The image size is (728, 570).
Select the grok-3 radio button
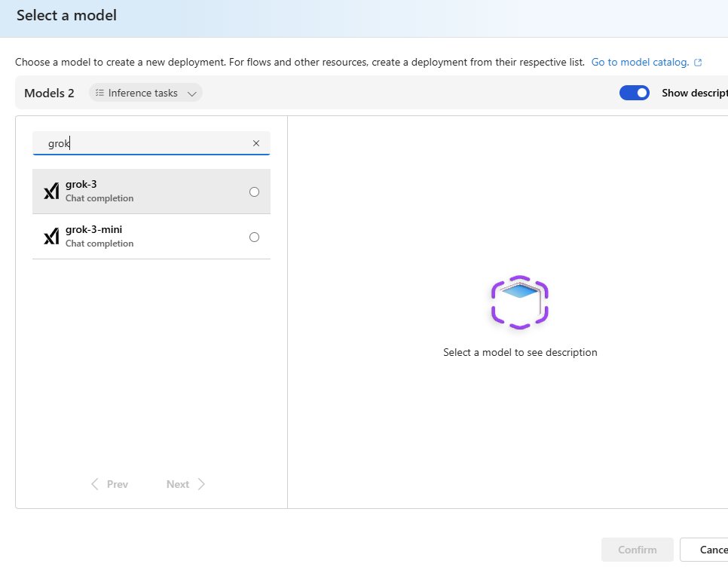[x=254, y=192]
